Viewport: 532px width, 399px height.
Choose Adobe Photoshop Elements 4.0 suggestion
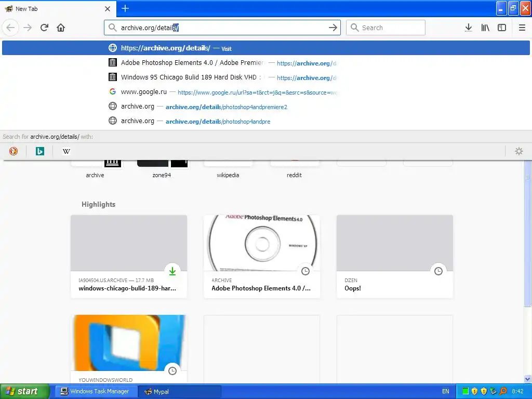click(265, 63)
